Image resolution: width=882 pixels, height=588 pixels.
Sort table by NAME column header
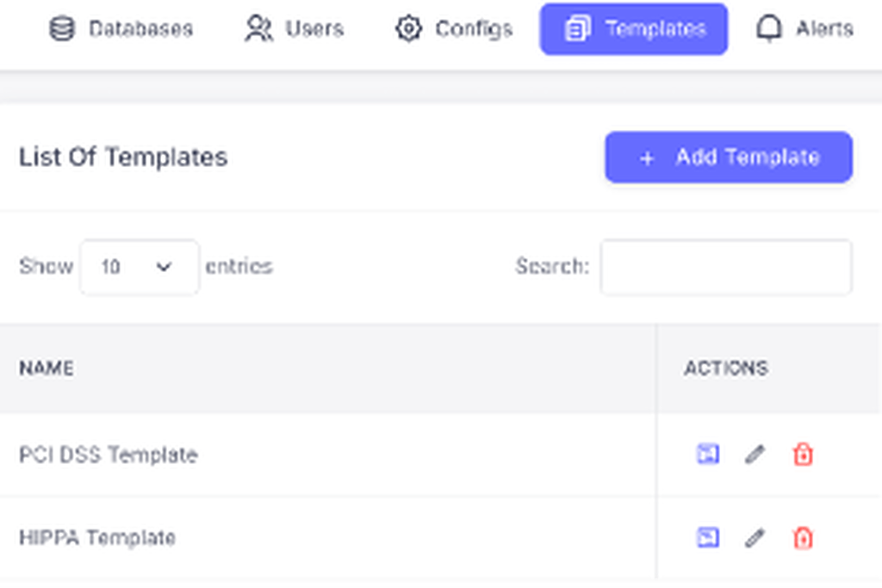click(x=47, y=368)
